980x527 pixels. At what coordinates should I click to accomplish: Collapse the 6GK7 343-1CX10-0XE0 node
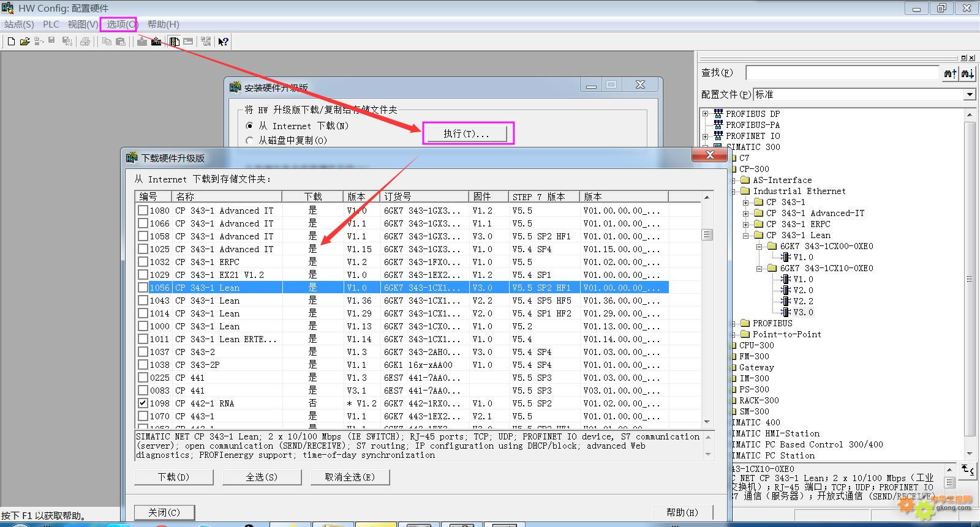point(759,268)
